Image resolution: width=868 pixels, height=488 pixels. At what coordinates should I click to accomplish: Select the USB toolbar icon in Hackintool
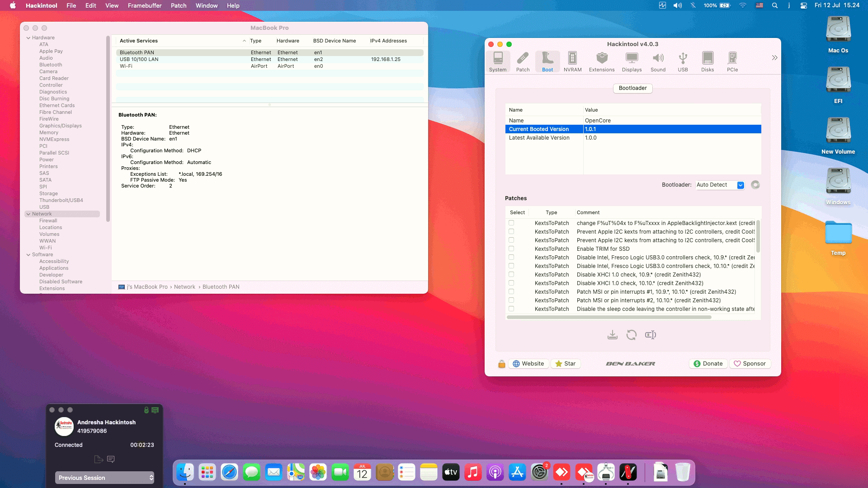683,62
